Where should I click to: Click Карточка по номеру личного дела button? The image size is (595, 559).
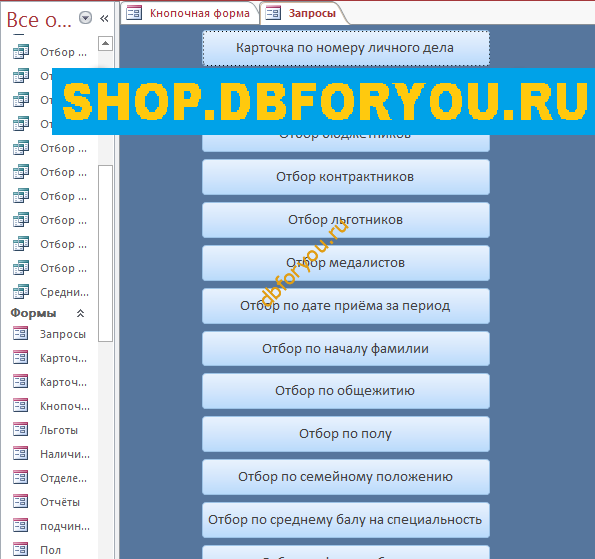point(346,48)
